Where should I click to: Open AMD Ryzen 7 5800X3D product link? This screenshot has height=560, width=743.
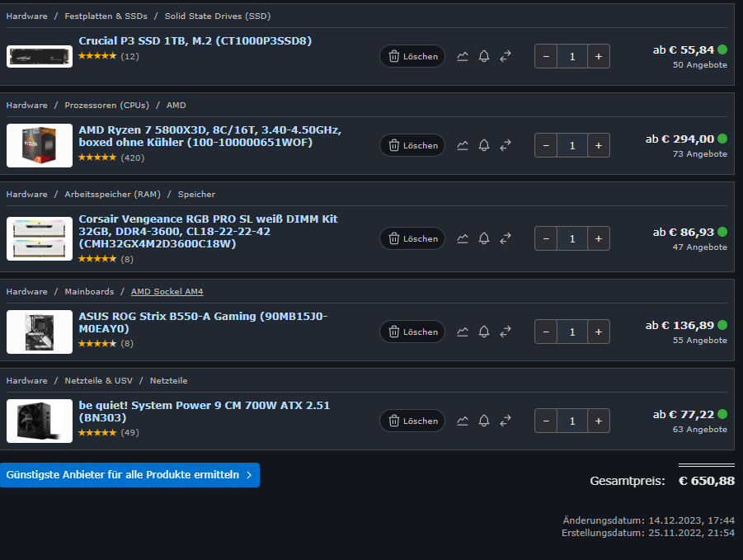(x=210, y=136)
